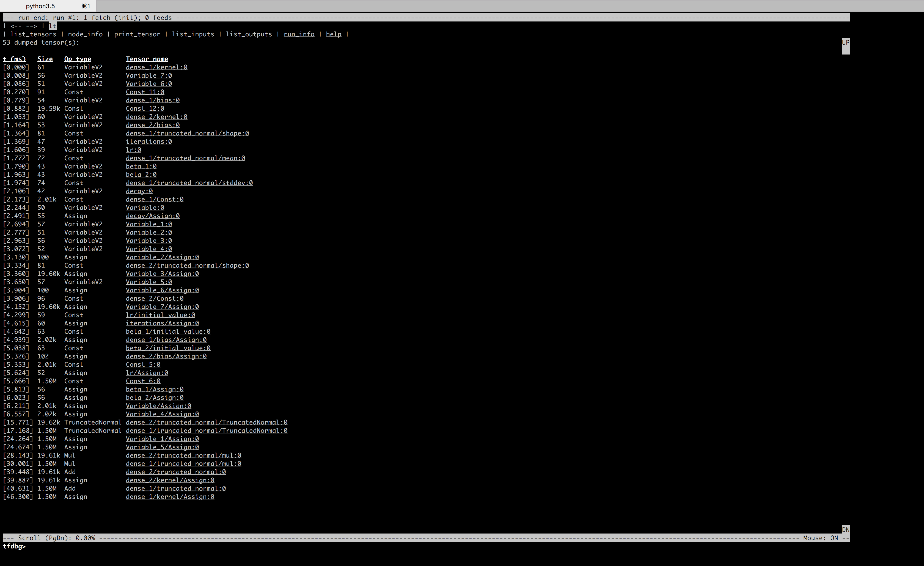Open the node_info command
The image size is (924, 566).
coord(86,34)
